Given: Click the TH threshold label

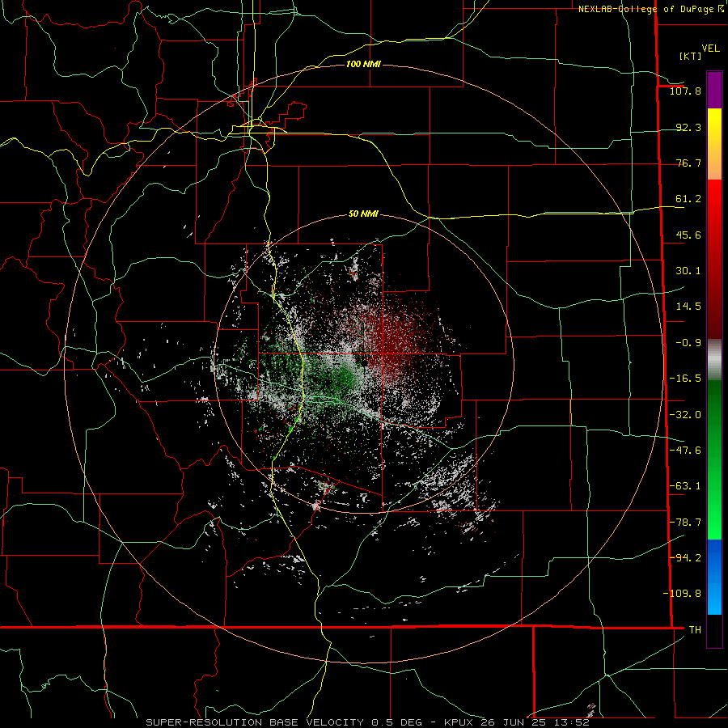Looking at the screenshot, I should tap(695, 629).
